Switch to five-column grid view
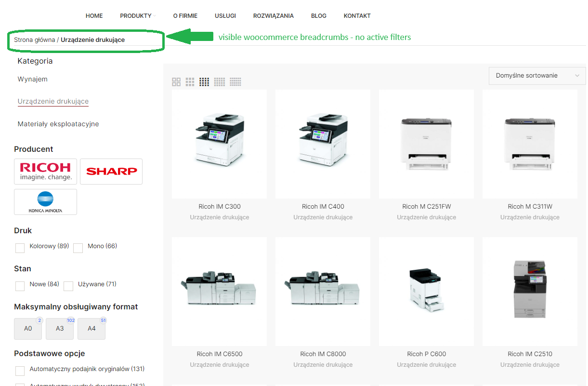 pyautogui.click(x=220, y=82)
